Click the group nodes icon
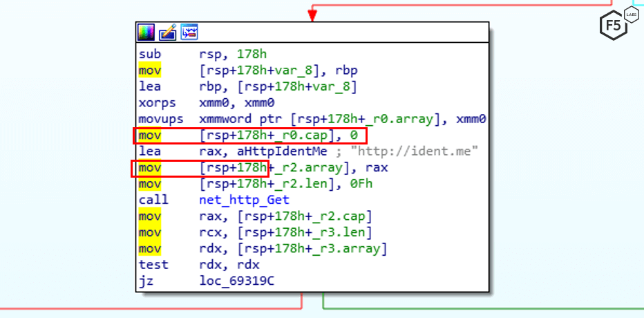Screen dimensions: 644x318 (189, 32)
